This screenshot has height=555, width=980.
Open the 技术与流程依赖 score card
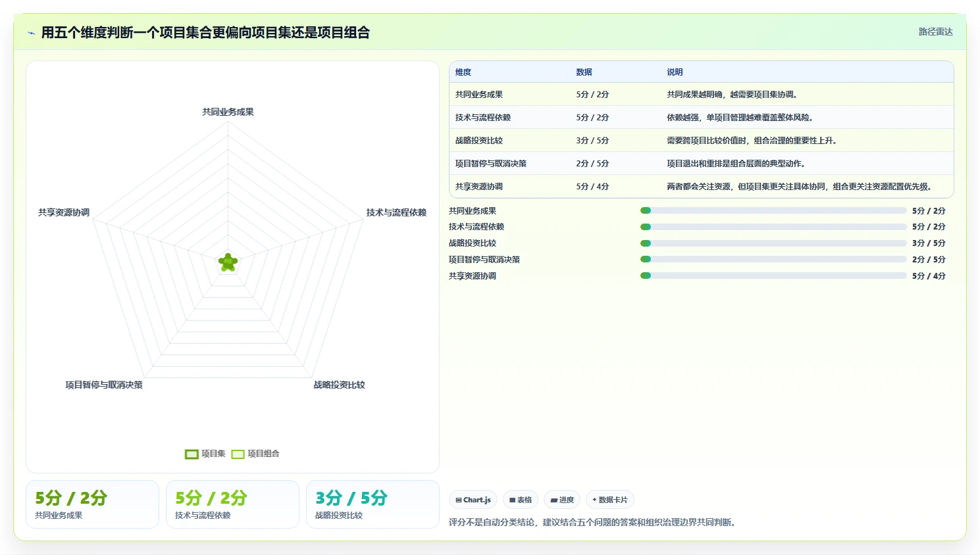point(232,504)
